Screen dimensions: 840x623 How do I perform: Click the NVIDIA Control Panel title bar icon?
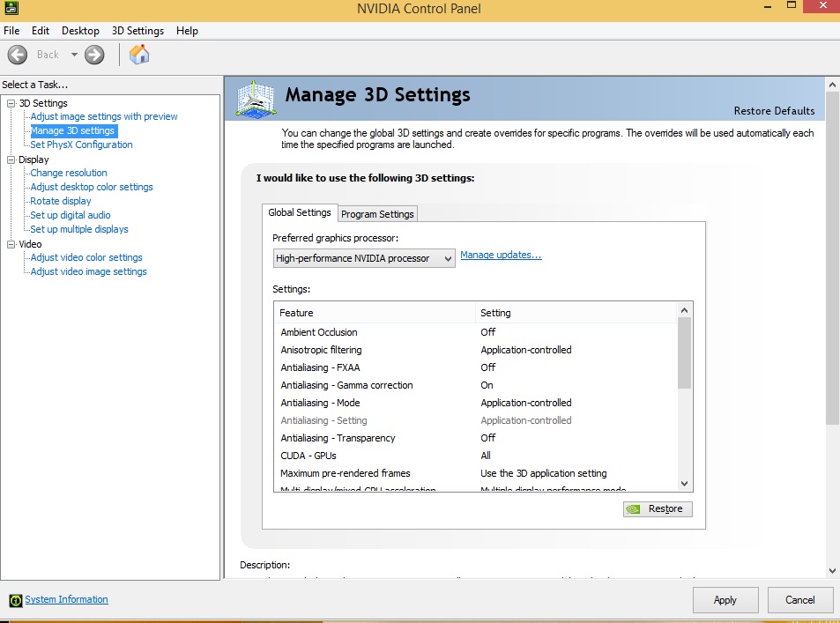pyautogui.click(x=11, y=8)
